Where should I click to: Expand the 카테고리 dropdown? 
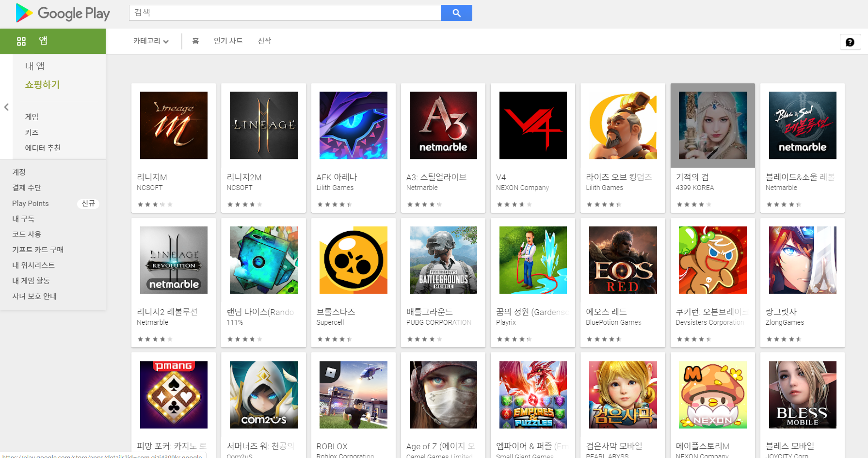click(151, 41)
